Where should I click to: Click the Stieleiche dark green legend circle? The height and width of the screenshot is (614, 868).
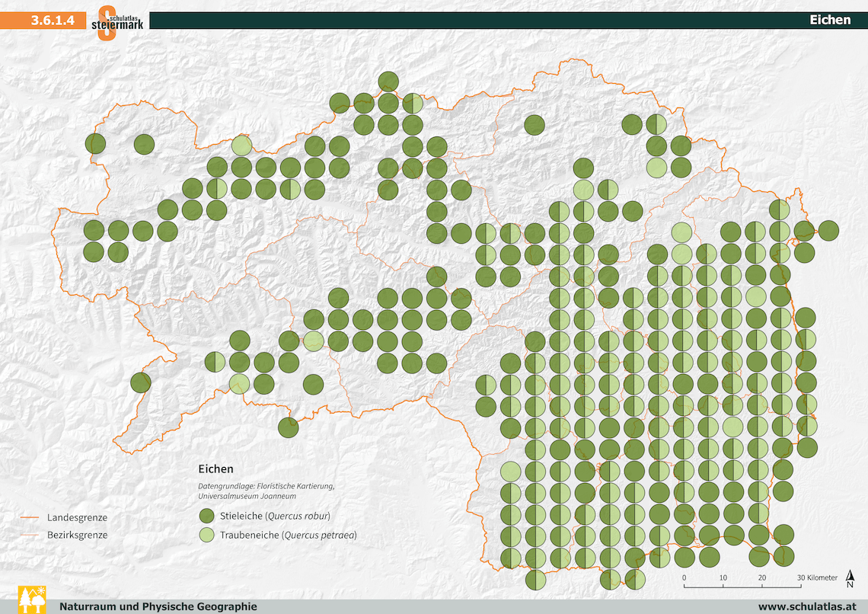click(x=207, y=516)
